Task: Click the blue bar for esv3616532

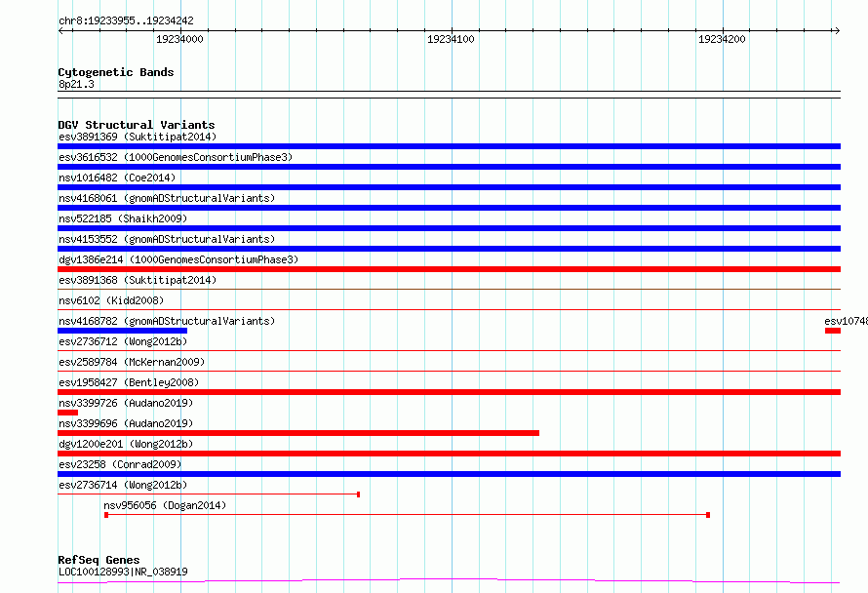Action: coord(449,167)
